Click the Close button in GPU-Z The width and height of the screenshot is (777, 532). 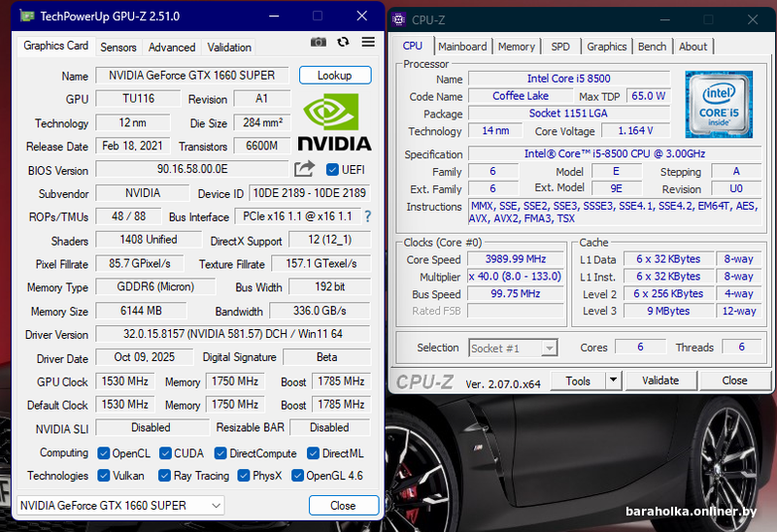pos(344,505)
